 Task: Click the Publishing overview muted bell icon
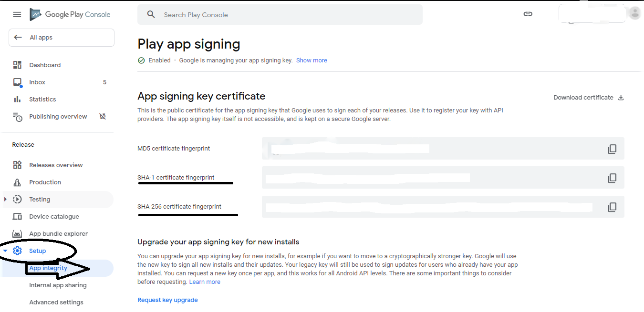102,117
